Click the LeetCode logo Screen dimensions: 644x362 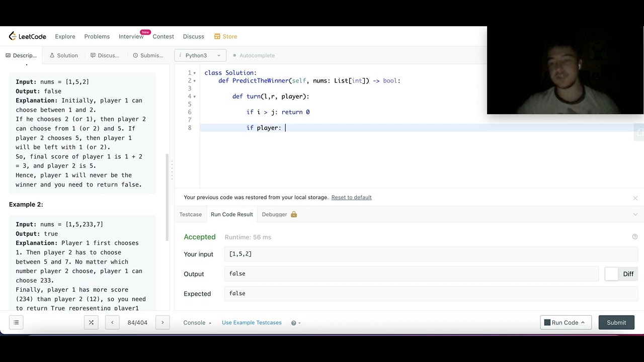pos(28,36)
